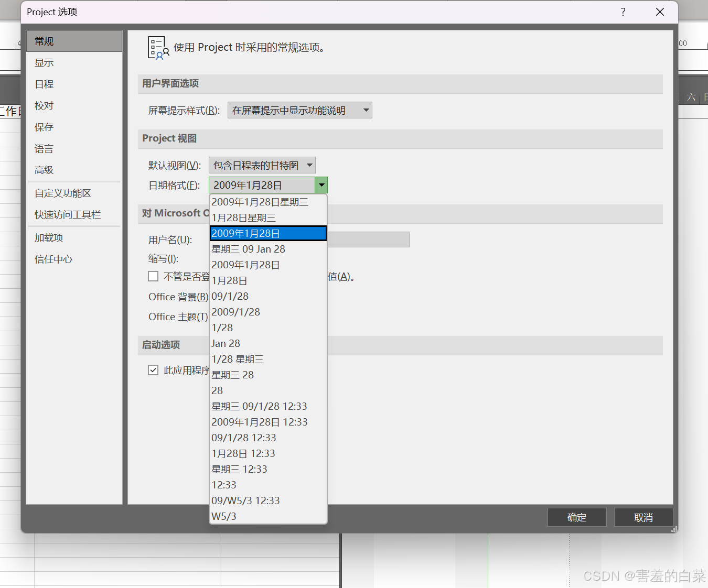Click the help question mark icon
This screenshot has width=708, height=588.
623,12
